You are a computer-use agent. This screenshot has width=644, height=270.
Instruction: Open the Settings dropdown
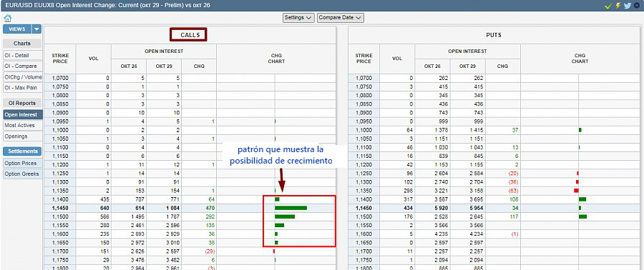tap(298, 18)
